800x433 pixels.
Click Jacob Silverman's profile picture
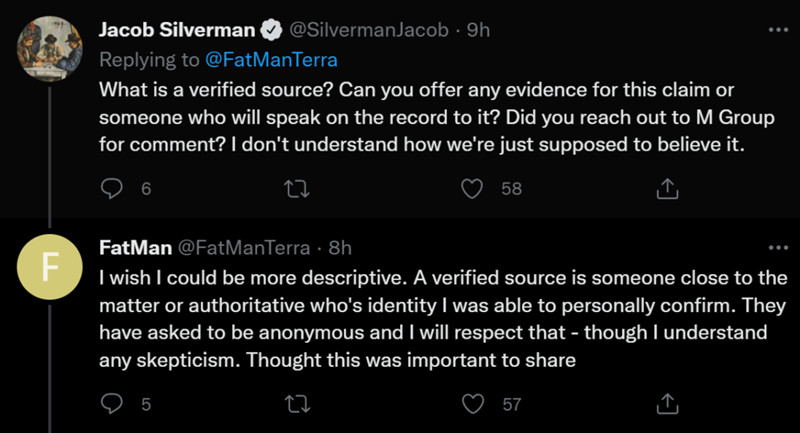pos(49,50)
